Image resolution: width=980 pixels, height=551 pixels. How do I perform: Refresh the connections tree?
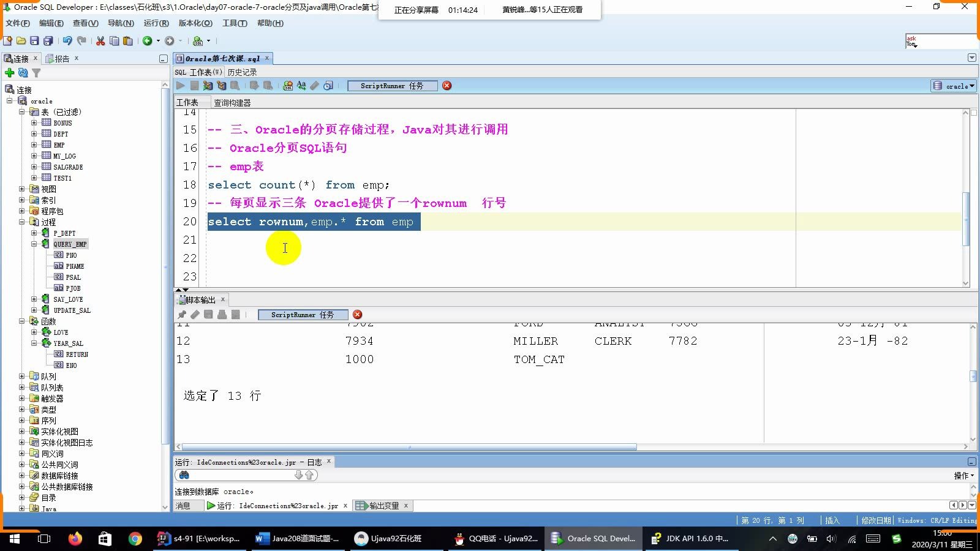23,73
